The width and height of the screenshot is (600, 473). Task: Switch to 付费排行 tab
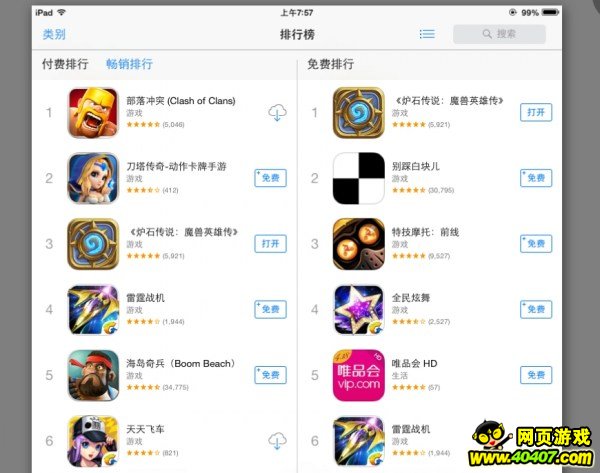[65, 64]
